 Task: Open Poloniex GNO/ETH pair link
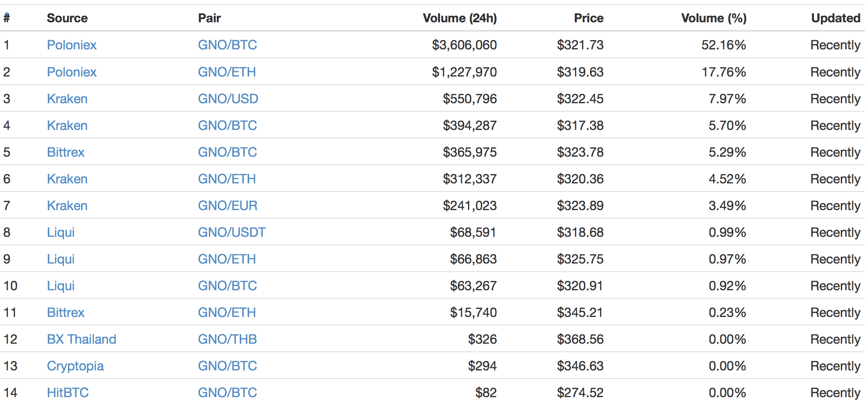point(227,72)
